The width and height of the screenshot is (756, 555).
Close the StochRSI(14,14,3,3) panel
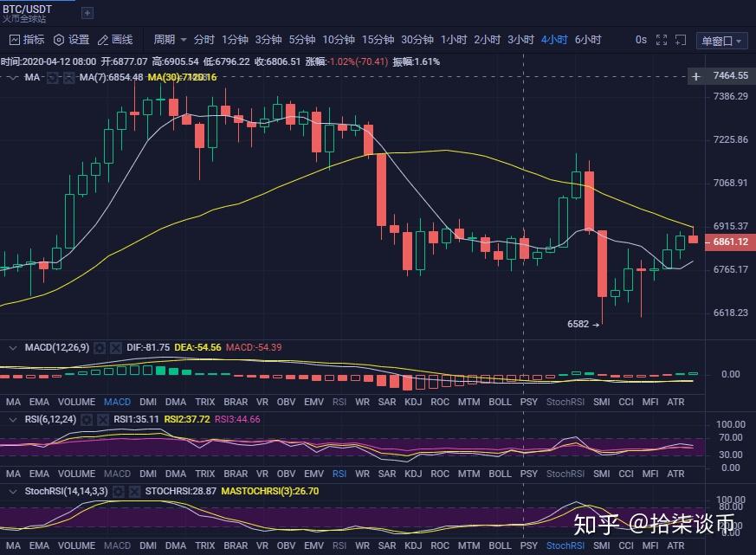click(x=134, y=491)
